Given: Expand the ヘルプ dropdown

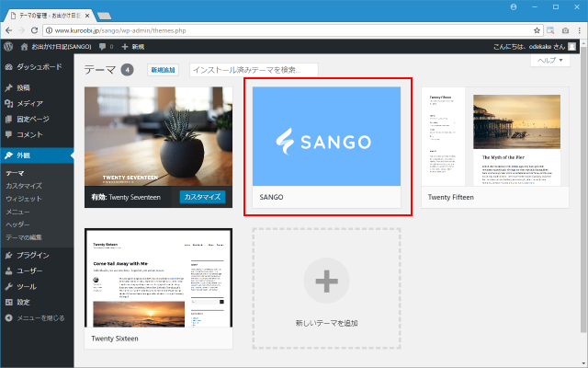Looking at the screenshot, I should pos(550,60).
